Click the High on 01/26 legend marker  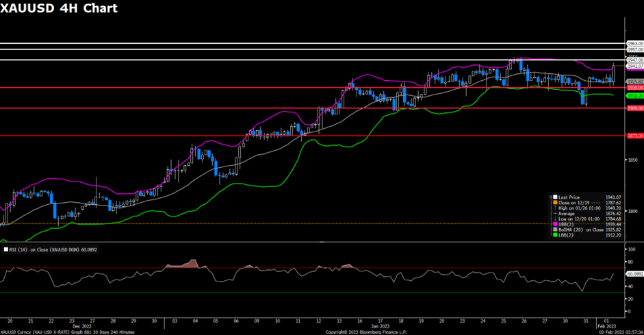pyautogui.click(x=555, y=208)
